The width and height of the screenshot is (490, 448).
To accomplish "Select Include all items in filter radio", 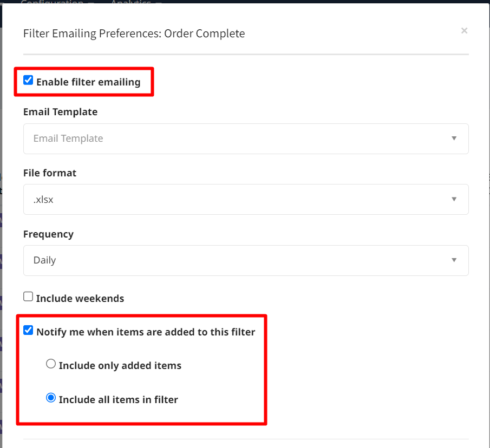I will pos(51,398).
